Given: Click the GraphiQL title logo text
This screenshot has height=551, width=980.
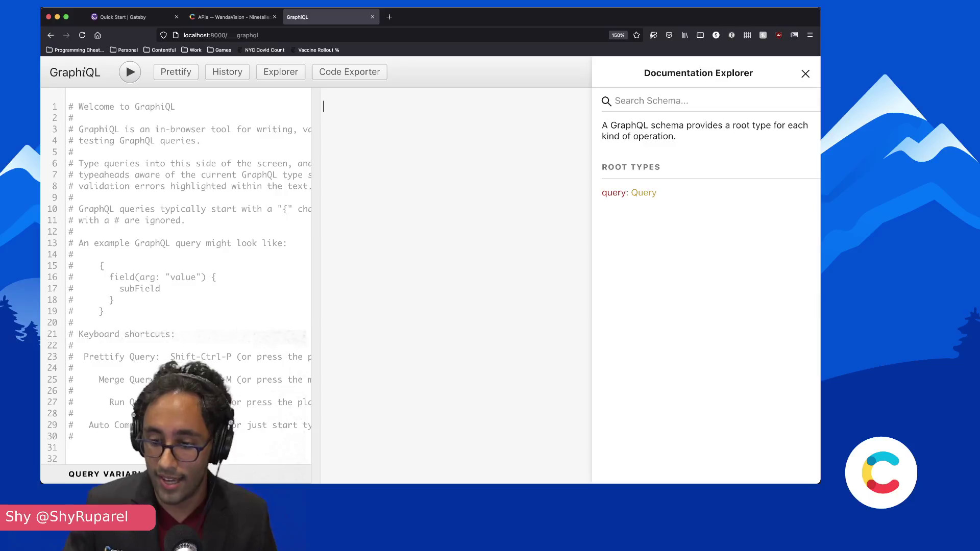Looking at the screenshot, I should (75, 72).
